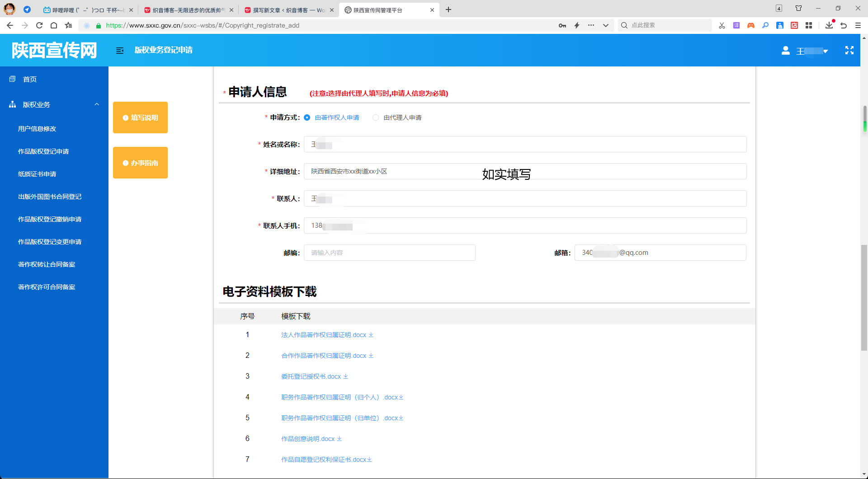This screenshot has height=479, width=868.
Task: Click the scissors screenshot icon in toolbar
Action: (722, 25)
